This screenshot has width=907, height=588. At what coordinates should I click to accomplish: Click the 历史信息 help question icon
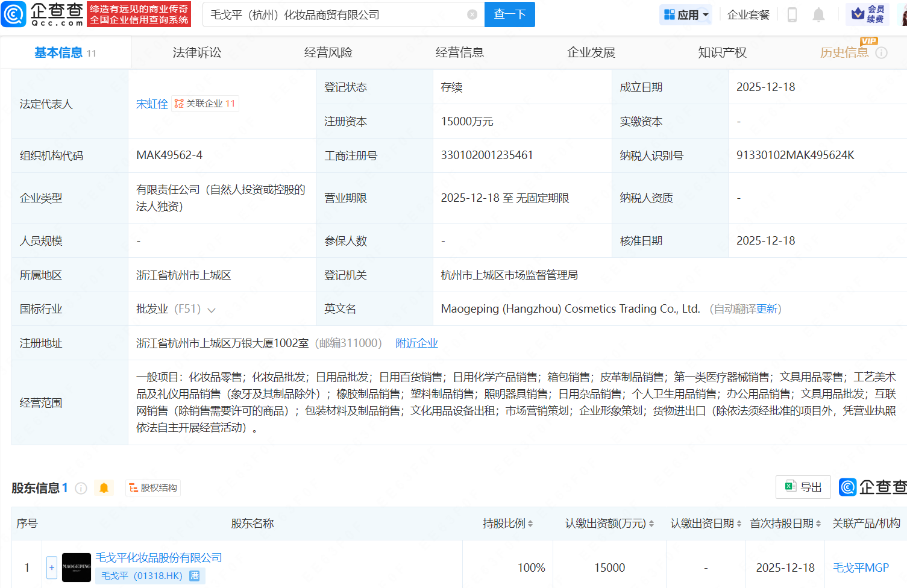[x=881, y=53]
